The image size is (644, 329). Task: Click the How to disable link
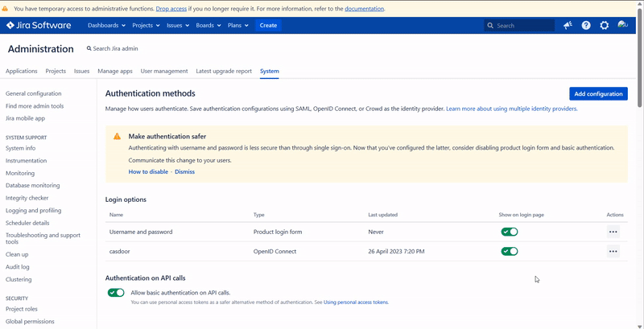(x=148, y=171)
